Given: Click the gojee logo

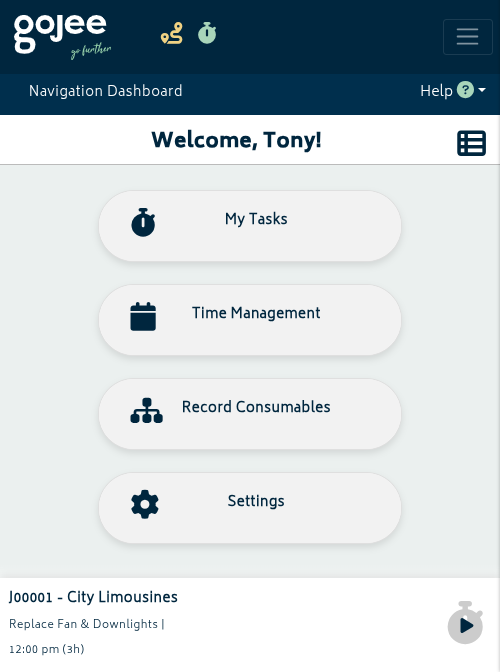Looking at the screenshot, I should pyautogui.click(x=62, y=36).
